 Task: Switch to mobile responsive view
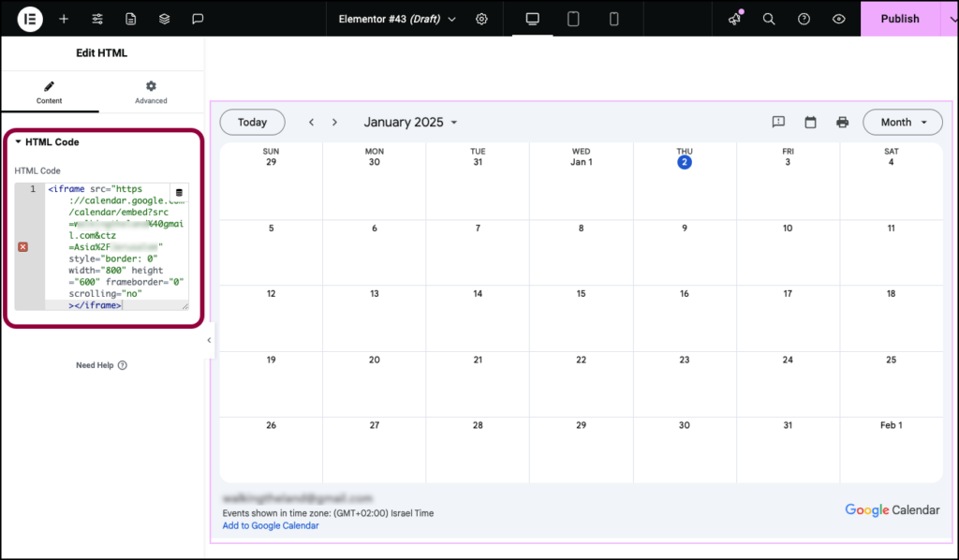pyautogui.click(x=613, y=19)
